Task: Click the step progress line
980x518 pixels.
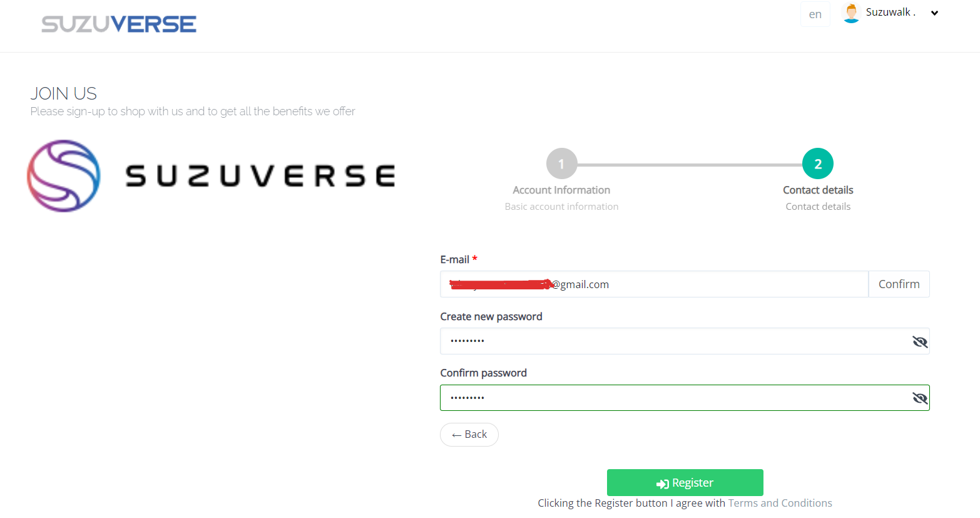Action: coord(690,165)
